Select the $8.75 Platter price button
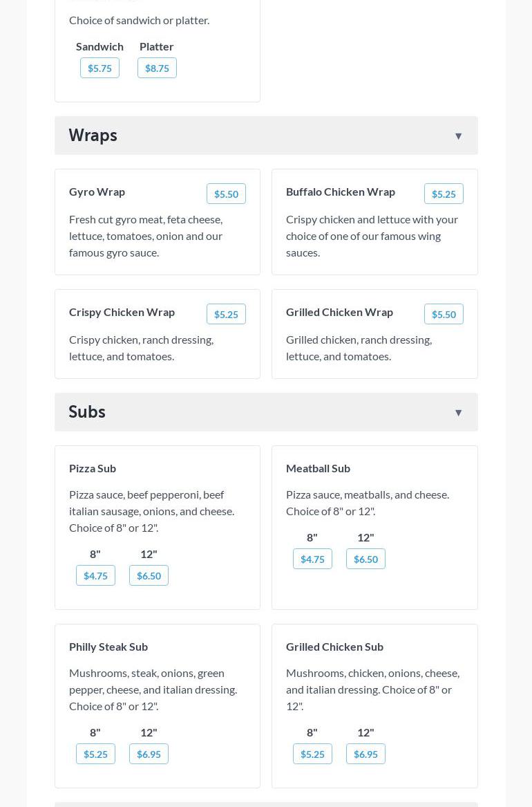Image resolution: width=532 pixels, height=807 pixels. click(157, 68)
